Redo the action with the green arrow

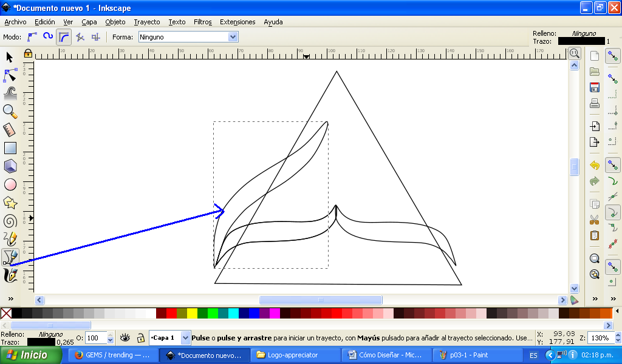pyautogui.click(x=594, y=181)
